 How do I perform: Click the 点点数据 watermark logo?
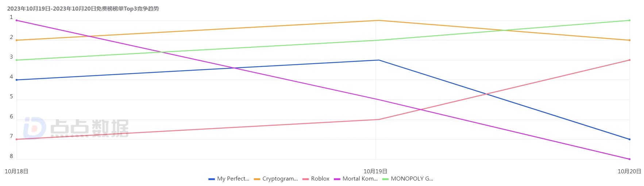(x=76, y=128)
